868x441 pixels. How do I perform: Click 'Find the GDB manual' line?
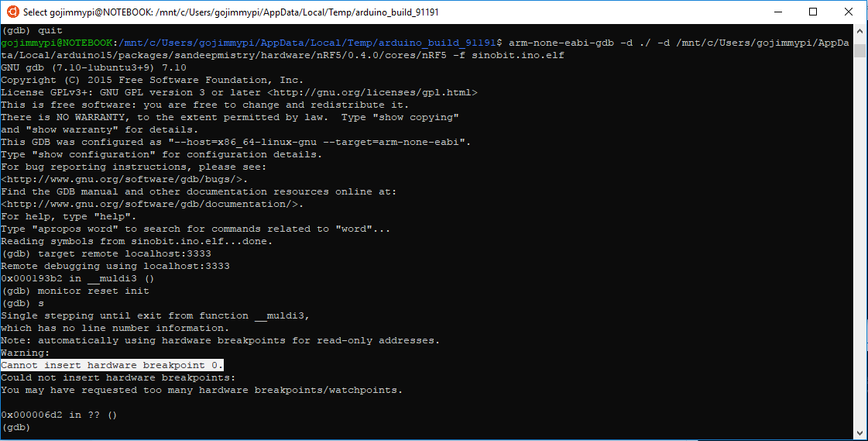(x=199, y=191)
